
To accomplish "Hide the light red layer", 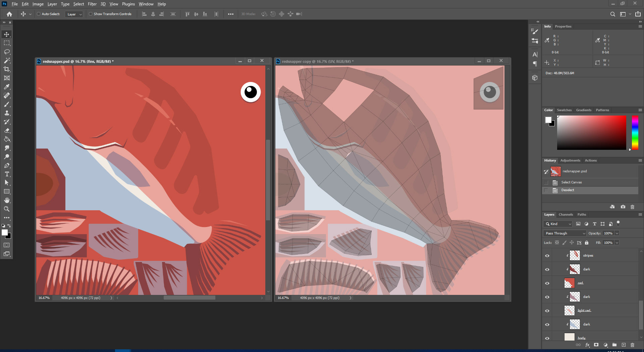I will 547,311.
